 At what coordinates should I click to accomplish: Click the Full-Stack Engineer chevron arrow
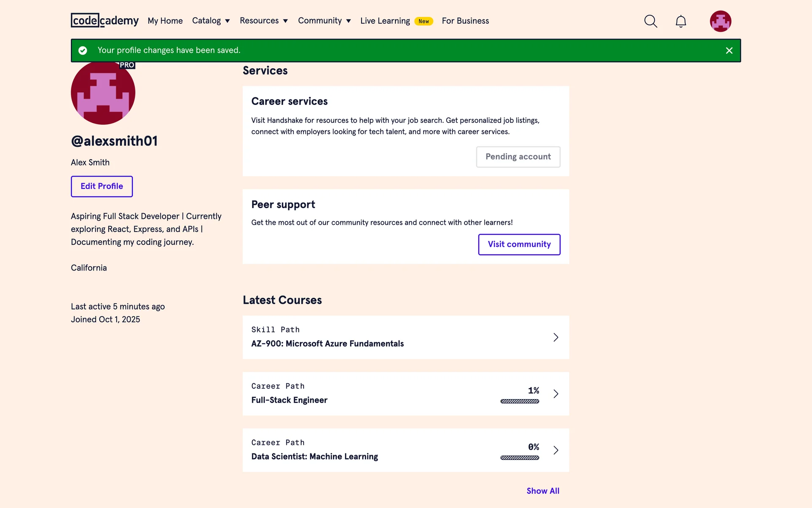[556, 394]
